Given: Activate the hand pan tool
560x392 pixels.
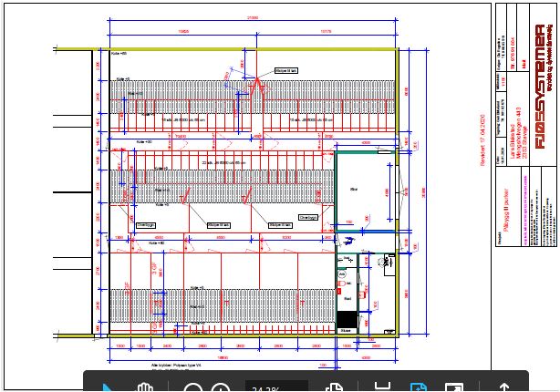Looking at the screenshot, I should pyautogui.click(x=145, y=387).
